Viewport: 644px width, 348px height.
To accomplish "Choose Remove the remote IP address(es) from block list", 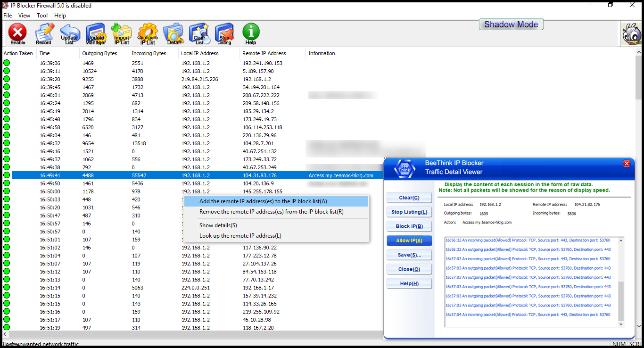I will [276, 212].
